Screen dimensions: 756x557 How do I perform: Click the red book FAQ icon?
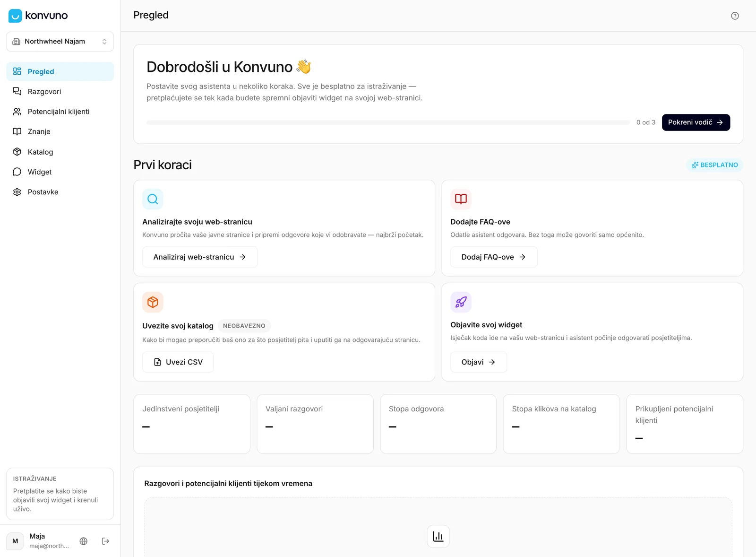pos(461,199)
